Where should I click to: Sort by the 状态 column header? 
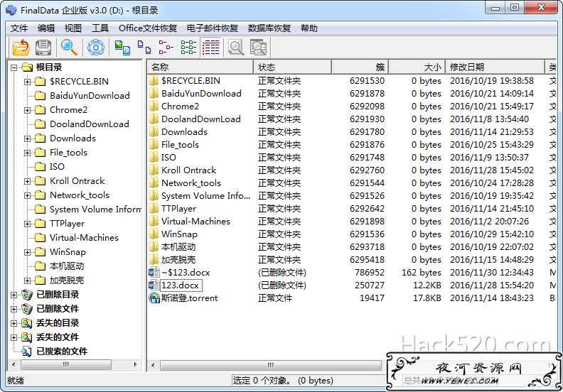293,67
